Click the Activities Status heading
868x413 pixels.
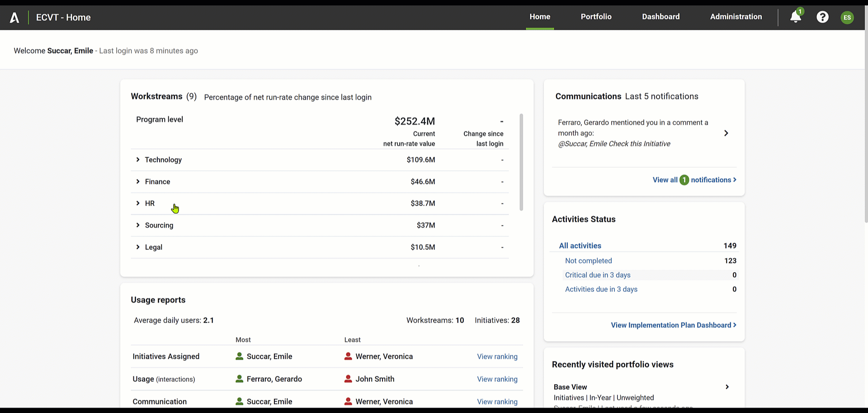coord(584,219)
